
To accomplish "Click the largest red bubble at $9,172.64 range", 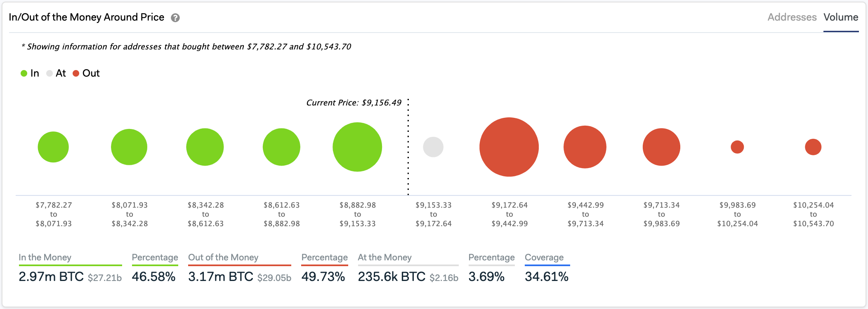I will click(509, 147).
